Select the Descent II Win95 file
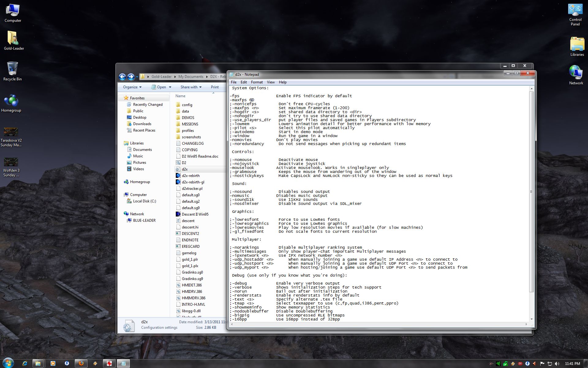The image size is (588, 368). (x=195, y=214)
